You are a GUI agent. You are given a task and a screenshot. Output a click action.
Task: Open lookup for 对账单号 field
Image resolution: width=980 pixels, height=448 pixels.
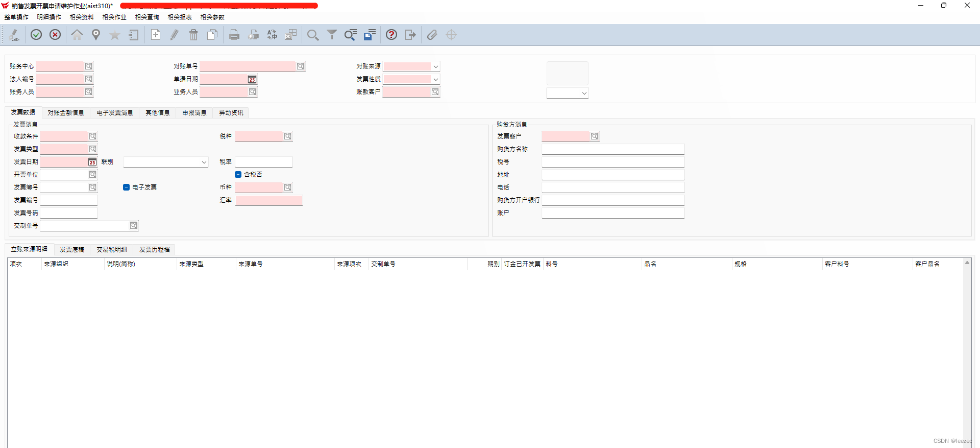click(301, 66)
